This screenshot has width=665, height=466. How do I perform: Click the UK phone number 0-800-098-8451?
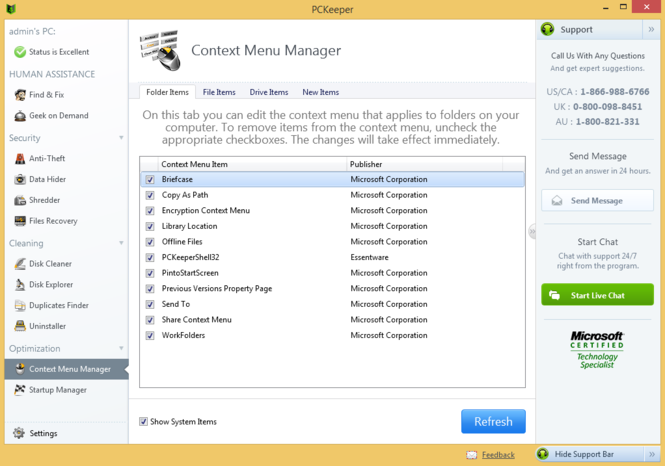coord(607,106)
